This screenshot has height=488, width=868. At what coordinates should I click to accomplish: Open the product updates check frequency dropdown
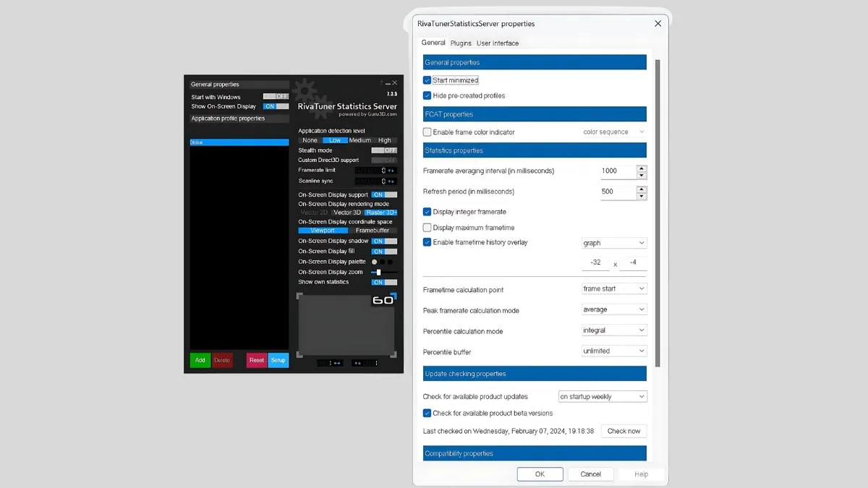pyautogui.click(x=602, y=397)
